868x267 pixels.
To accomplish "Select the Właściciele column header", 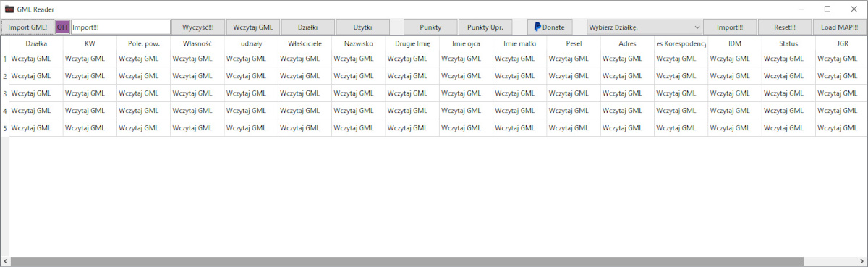I will tap(305, 43).
